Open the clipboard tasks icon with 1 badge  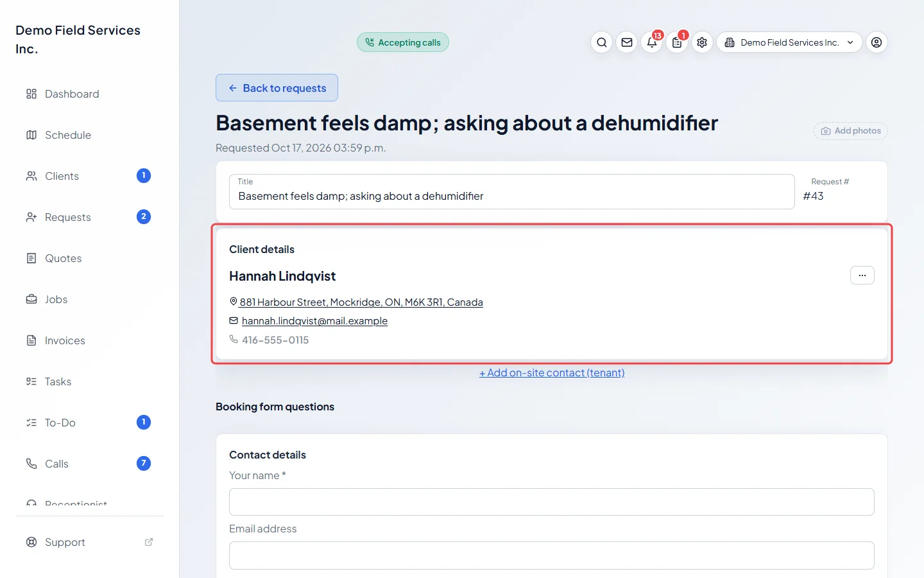(677, 42)
